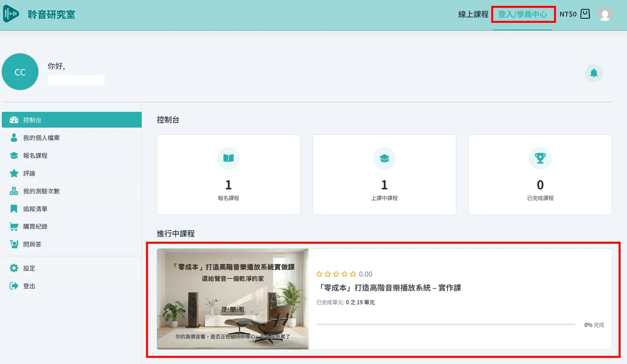627x364 pixels.
Task: Click the book icon for 報名課程
Action: tap(228, 158)
